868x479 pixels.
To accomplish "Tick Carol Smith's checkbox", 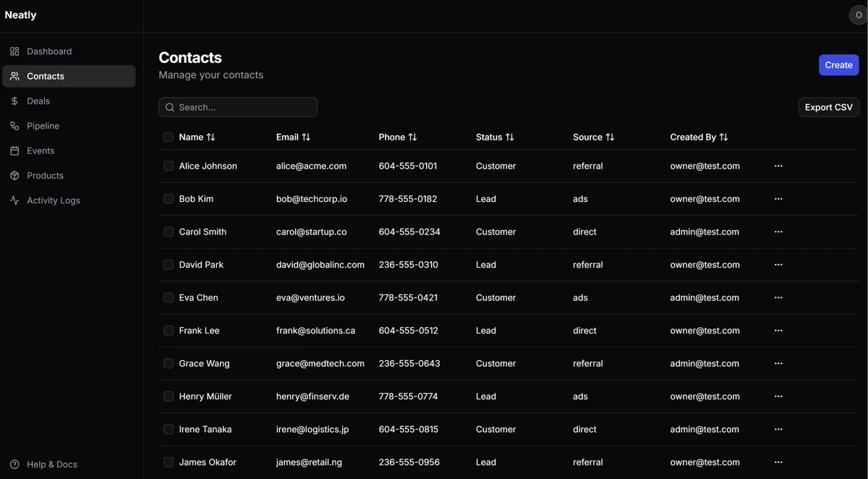I will pyautogui.click(x=169, y=232).
